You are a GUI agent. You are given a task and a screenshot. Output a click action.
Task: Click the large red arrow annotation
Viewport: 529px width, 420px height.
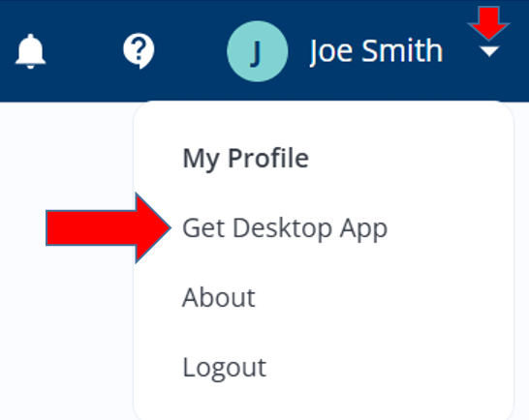pyautogui.click(x=108, y=228)
